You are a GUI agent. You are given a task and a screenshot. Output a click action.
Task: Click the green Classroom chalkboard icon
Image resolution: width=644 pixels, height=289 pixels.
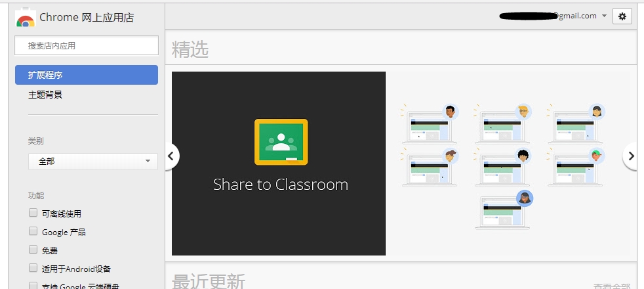click(281, 142)
